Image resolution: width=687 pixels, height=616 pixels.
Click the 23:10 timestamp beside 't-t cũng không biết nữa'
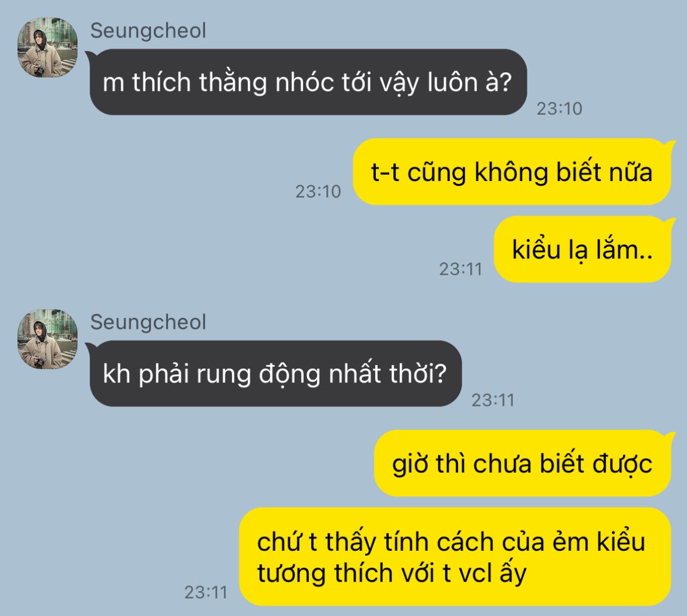(318, 192)
